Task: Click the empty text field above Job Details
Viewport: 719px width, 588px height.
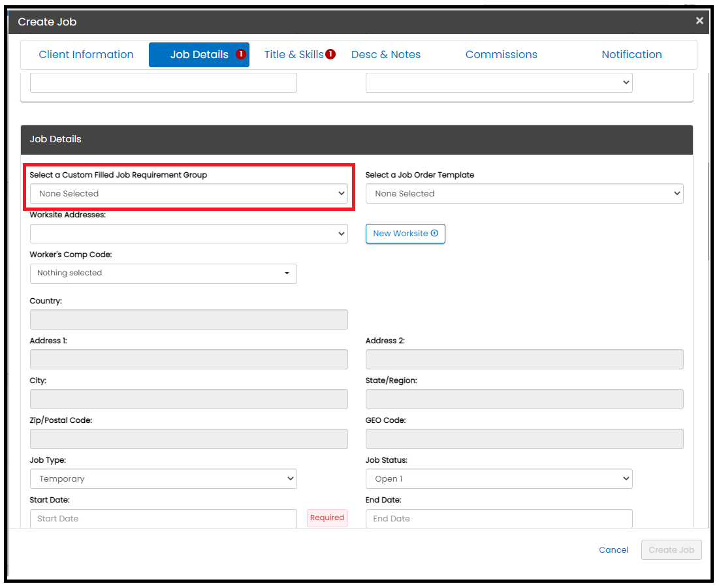Action: click(x=163, y=83)
